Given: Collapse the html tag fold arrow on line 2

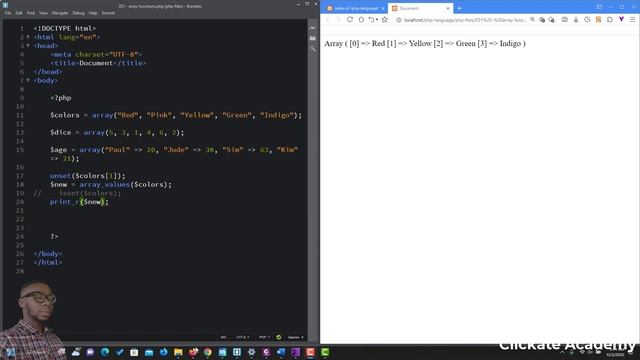Looking at the screenshot, I should pyautogui.click(x=28, y=37).
